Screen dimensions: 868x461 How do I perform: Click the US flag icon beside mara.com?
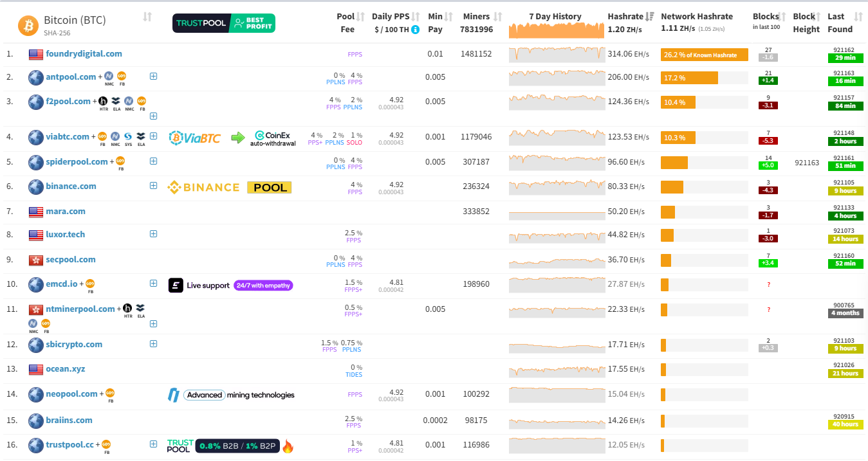tap(36, 212)
